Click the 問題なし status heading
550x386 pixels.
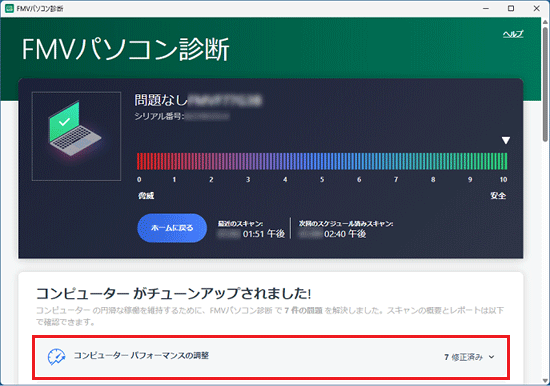click(161, 100)
